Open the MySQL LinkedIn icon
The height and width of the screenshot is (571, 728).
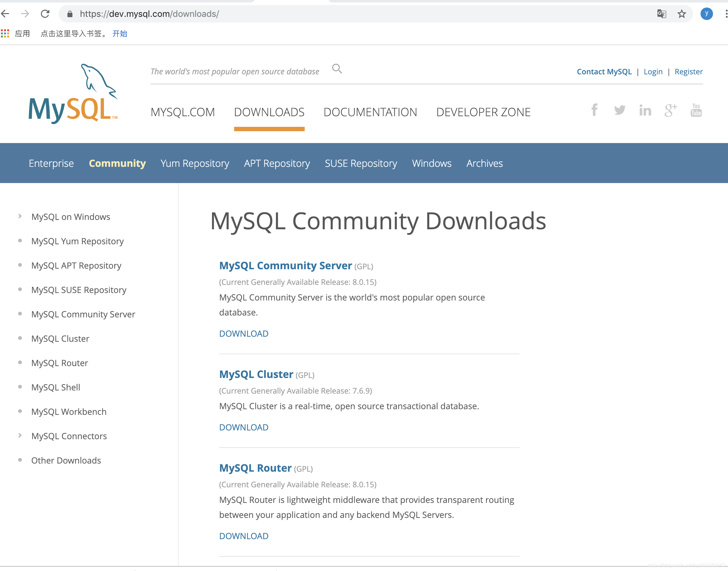coord(645,110)
